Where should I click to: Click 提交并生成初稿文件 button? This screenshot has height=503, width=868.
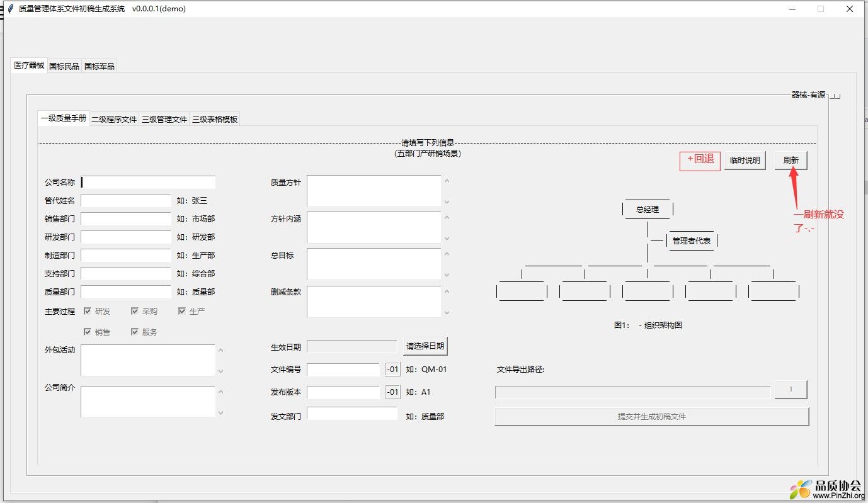click(651, 416)
